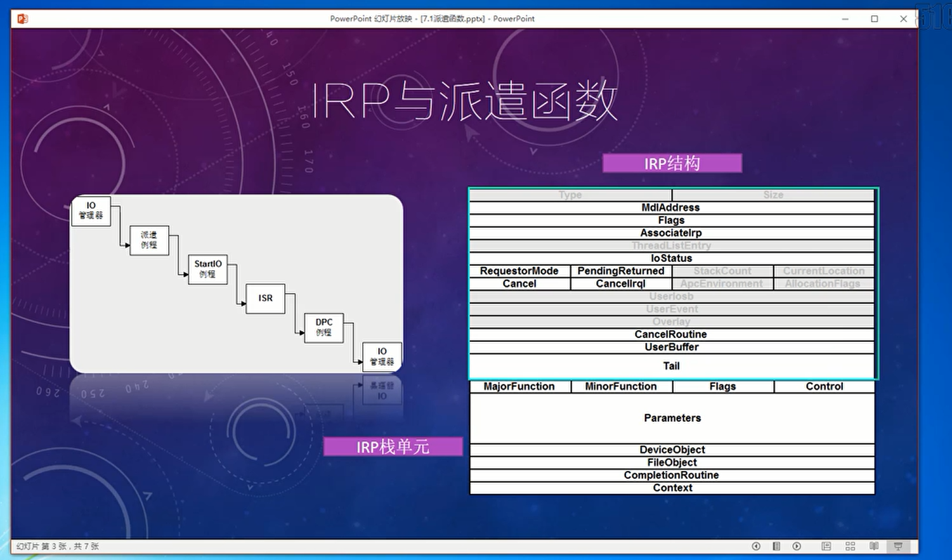Click the Parameters block
Image resolution: width=952 pixels, height=560 pixels.
click(x=672, y=418)
